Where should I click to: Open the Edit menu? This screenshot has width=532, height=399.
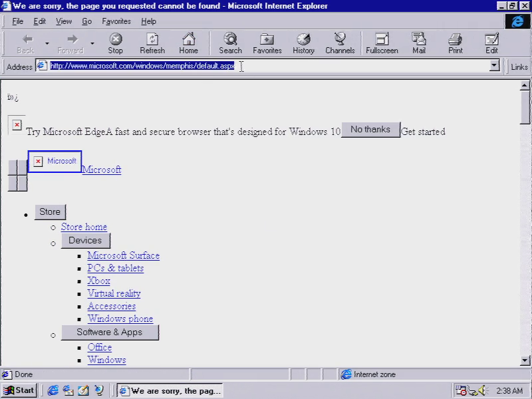point(39,21)
